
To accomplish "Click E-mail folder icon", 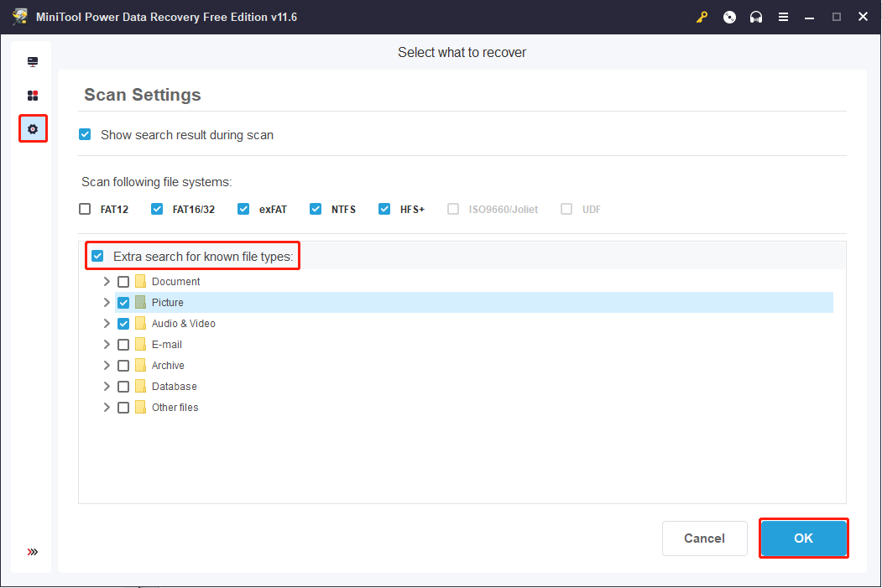I will point(141,344).
